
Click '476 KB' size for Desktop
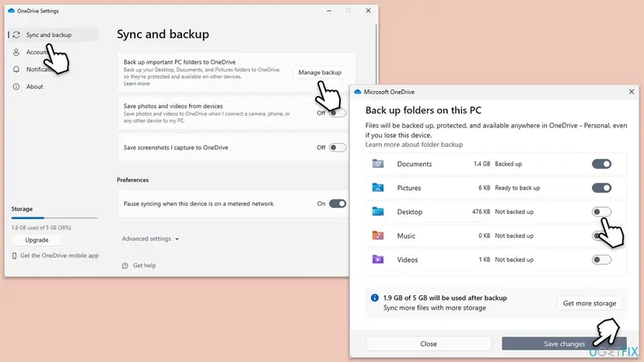tap(481, 212)
